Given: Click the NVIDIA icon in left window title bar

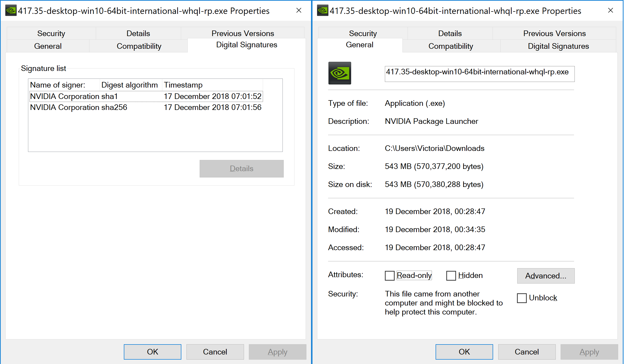Looking at the screenshot, I should 11,10.
